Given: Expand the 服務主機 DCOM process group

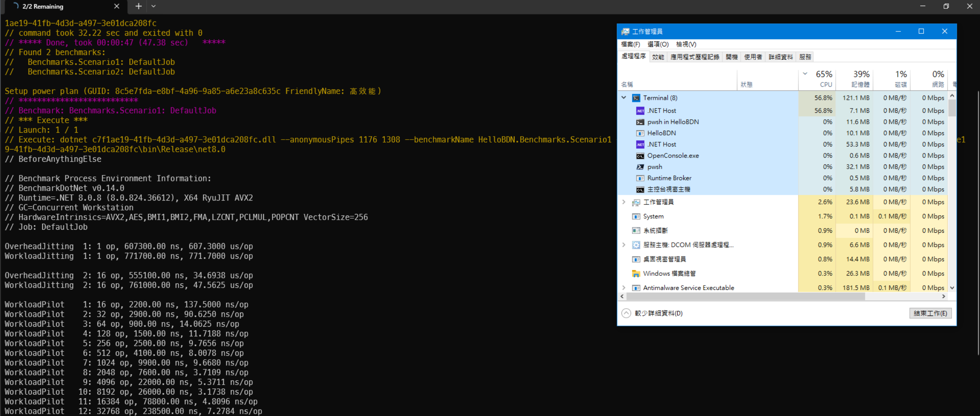Looking at the screenshot, I should [624, 245].
